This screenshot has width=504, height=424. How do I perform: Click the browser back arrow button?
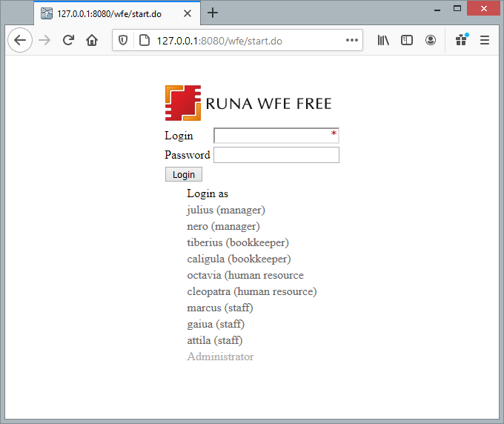click(20, 41)
